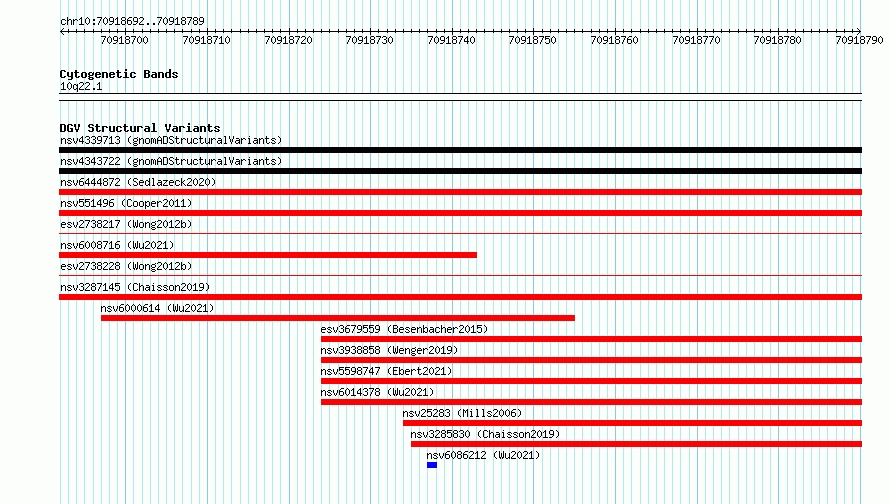Click red bar under nsv3285830
This screenshot has height=504, width=890.
[636, 444]
